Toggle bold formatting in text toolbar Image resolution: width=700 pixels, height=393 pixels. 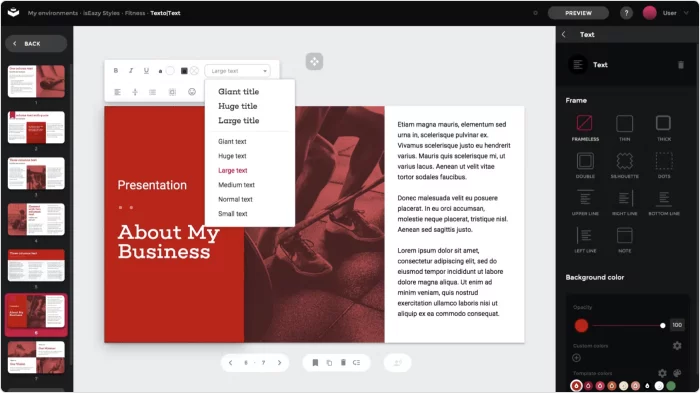(116, 71)
